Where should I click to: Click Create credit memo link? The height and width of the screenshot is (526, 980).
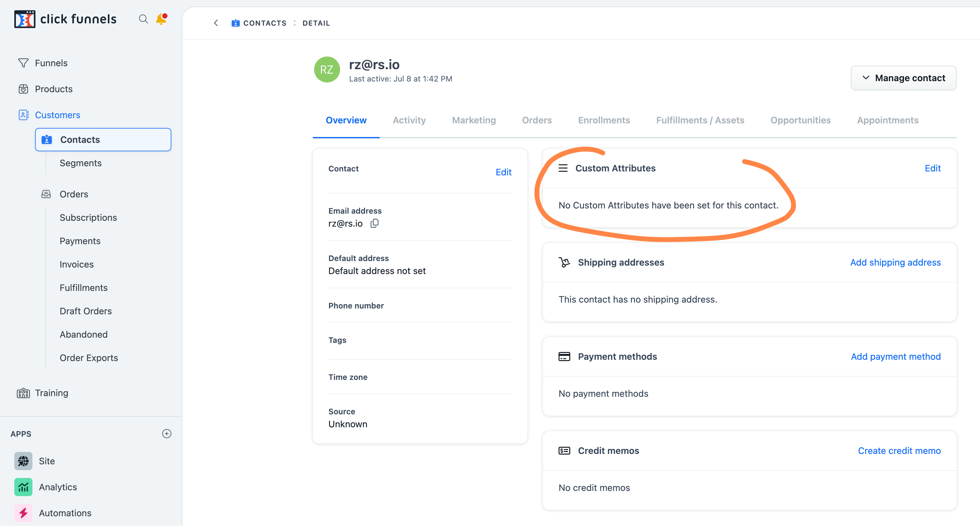click(x=899, y=451)
